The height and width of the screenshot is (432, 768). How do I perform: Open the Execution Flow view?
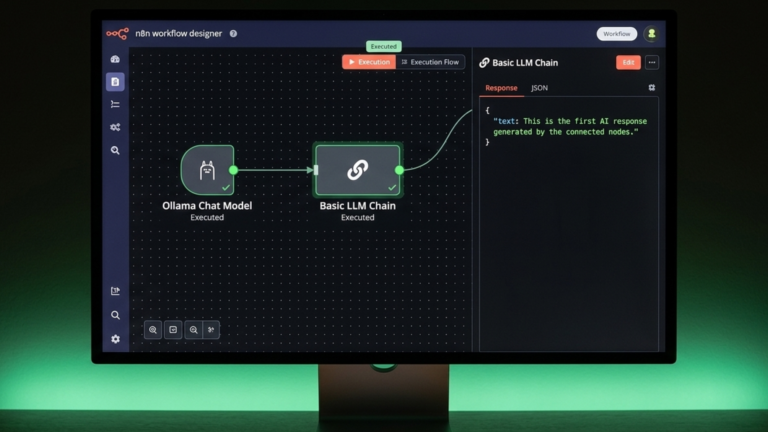[430, 62]
